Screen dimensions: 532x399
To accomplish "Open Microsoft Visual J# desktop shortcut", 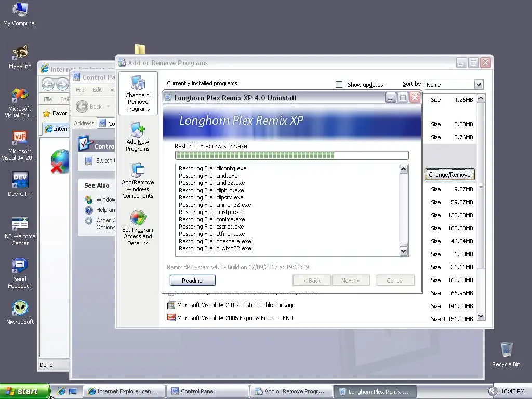I will click(20, 145).
